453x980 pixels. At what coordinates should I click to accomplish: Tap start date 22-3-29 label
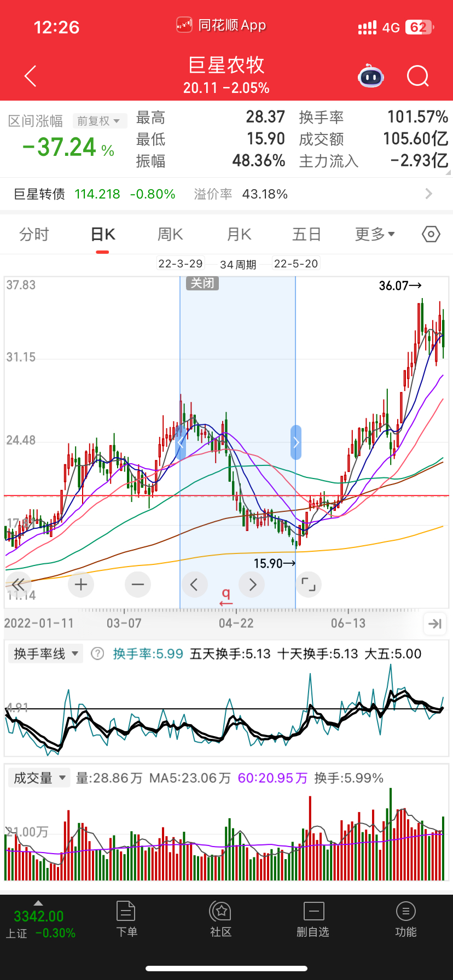181,264
